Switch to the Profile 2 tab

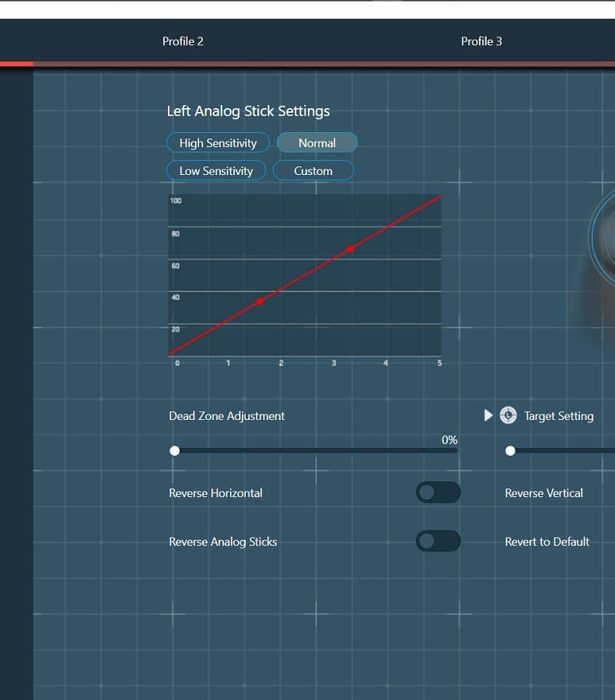click(183, 41)
